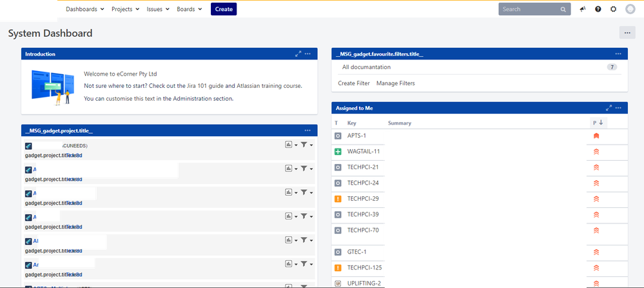Image resolution: width=644 pixels, height=288 pixels.
Task: Click the green plus icon beside WAGTAIL-11
Action: coord(338,152)
